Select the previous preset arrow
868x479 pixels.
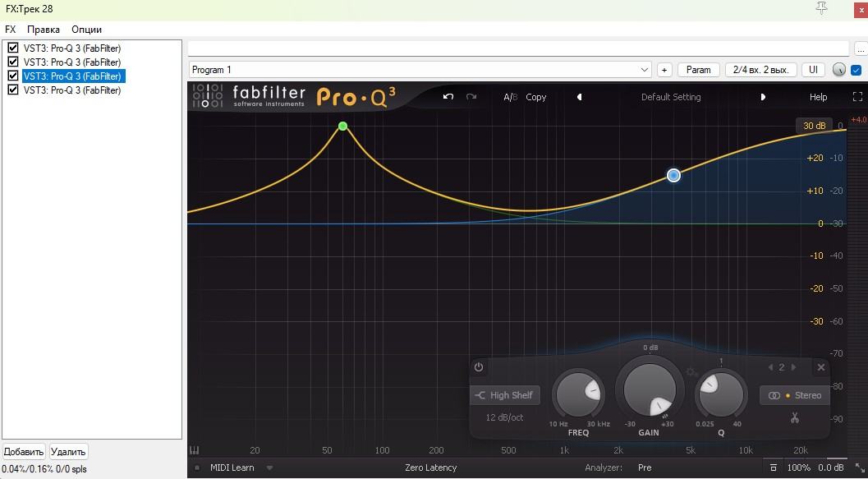tap(580, 97)
